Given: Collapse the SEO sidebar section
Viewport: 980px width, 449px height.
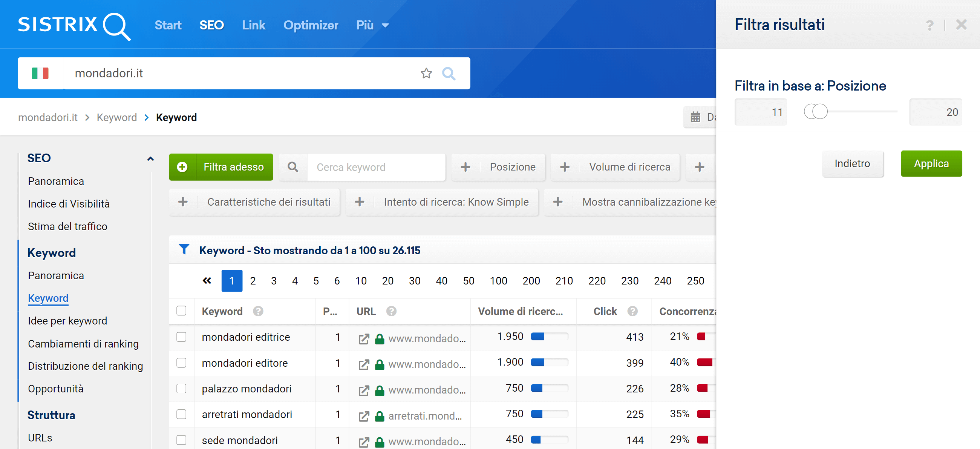Looking at the screenshot, I should 150,158.
